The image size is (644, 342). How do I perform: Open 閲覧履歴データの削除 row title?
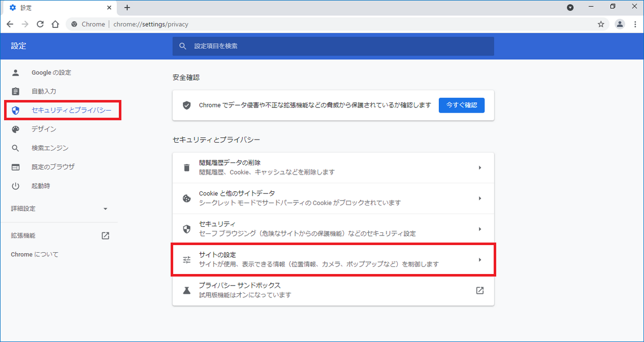click(x=230, y=163)
